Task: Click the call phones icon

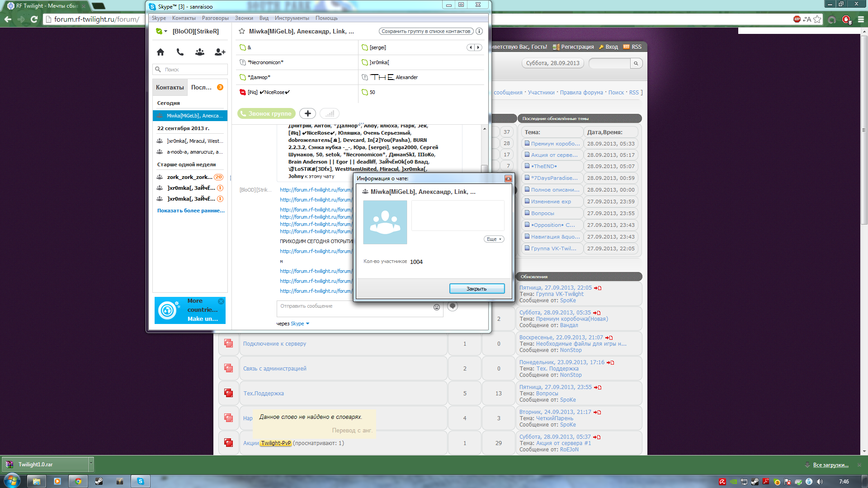Action: 180,52
